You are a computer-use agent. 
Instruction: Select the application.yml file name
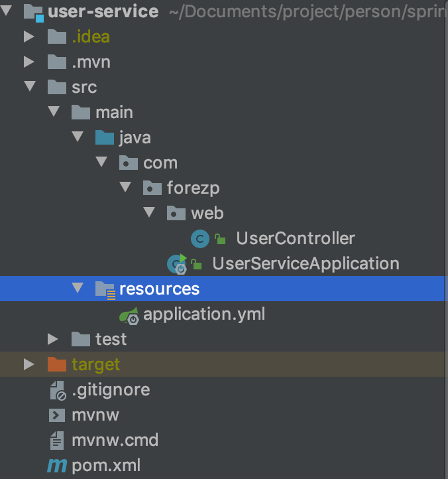(x=203, y=314)
